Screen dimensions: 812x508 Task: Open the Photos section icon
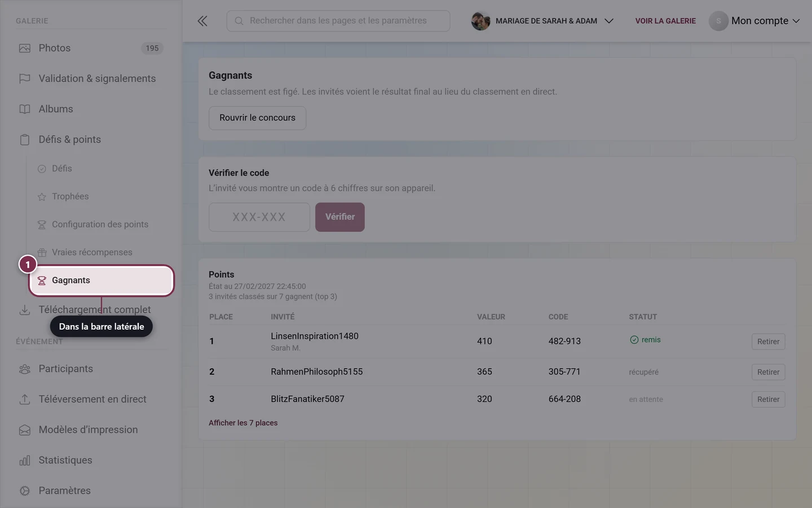coord(25,49)
